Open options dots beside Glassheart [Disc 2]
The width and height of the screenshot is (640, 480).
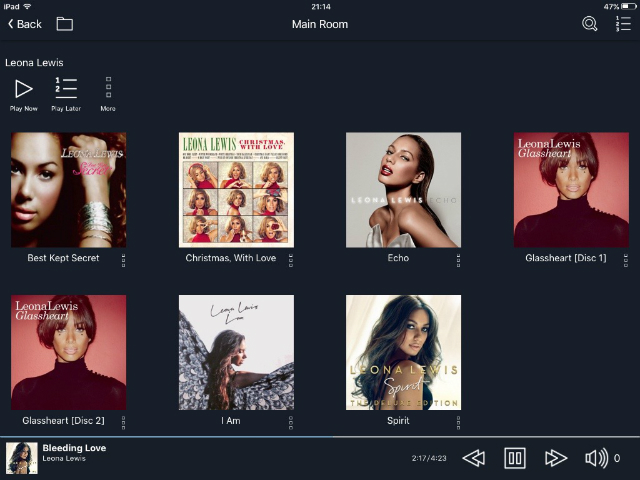coord(123,423)
